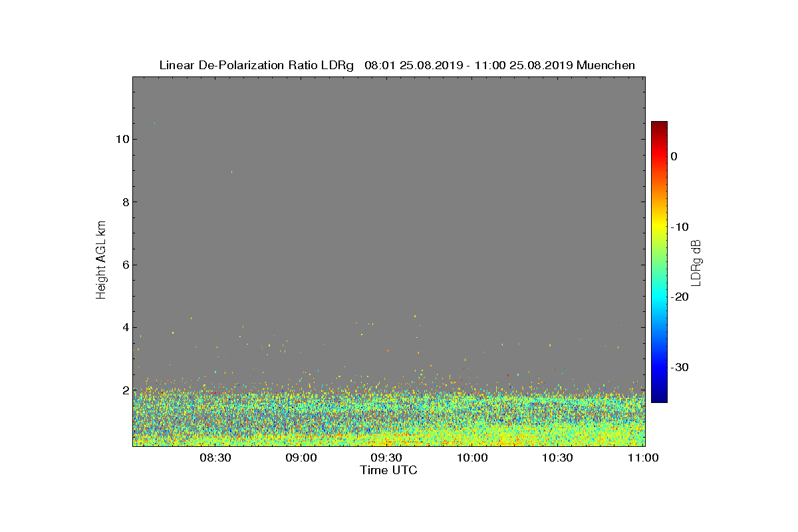Click the 'LDRg dB' colorbar label
Image resolution: width=798 pixels, height=532 pixels.
pyautogui.click(x=696, y=262)
